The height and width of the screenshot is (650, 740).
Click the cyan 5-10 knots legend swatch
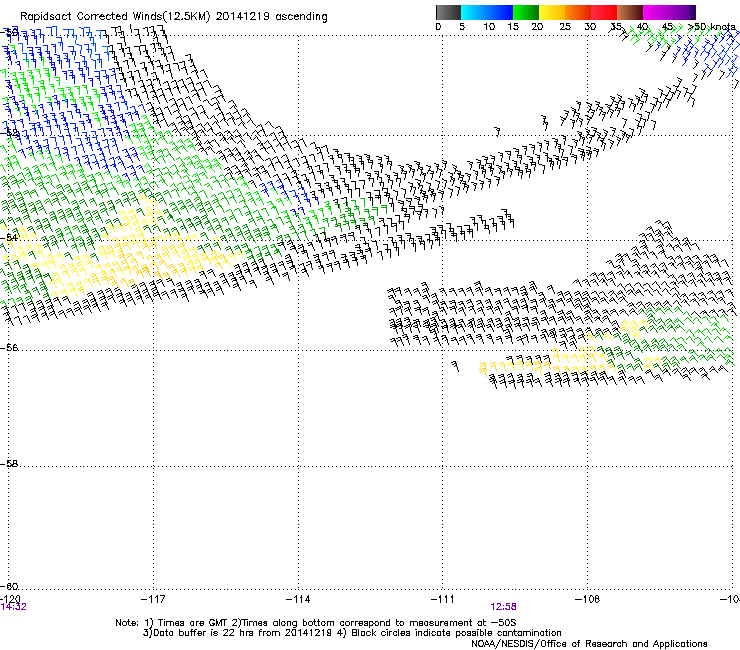click(x=474, y=12)
